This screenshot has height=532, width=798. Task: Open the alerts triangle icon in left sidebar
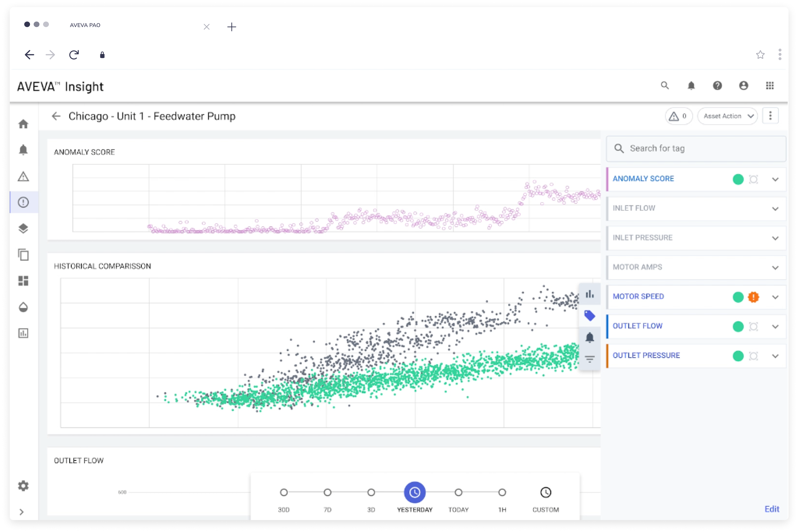[23, 176]
